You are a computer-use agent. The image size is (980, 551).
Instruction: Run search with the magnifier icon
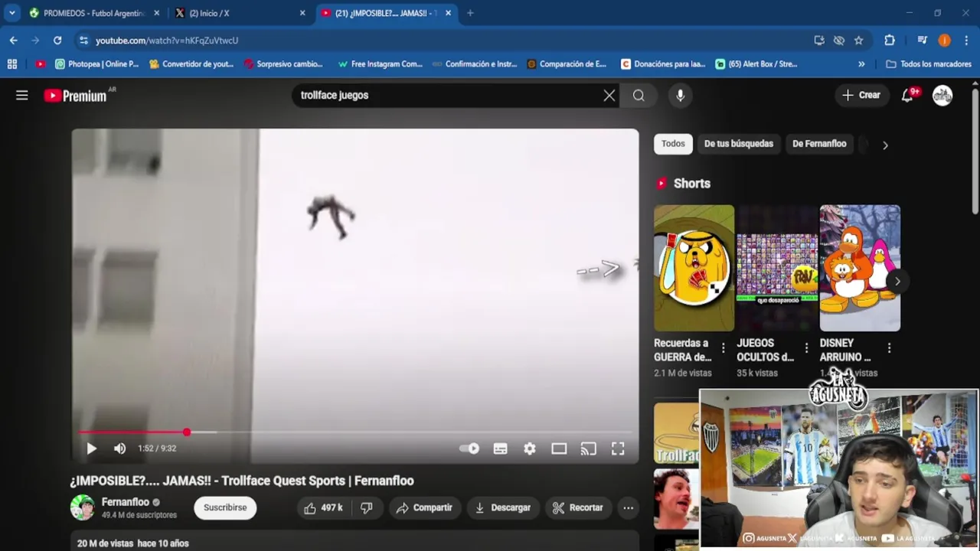pyautogui.click(x=639, y=95)
